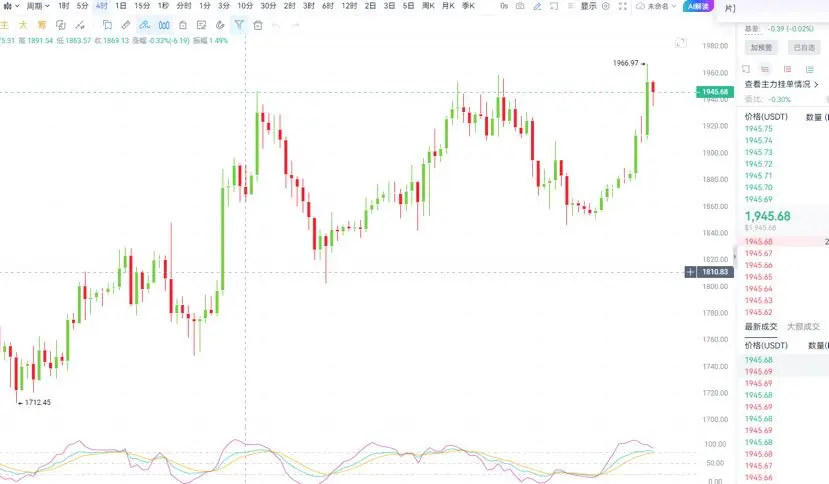
Task: Delete drawings with trash icon
Action: [x=258, y=25]
